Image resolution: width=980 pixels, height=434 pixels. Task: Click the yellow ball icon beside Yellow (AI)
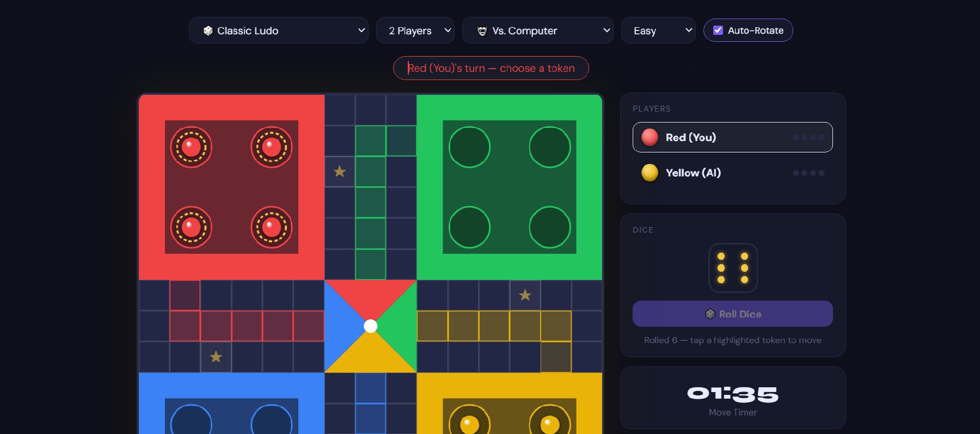pyautogui.click(x=650, y=173)
